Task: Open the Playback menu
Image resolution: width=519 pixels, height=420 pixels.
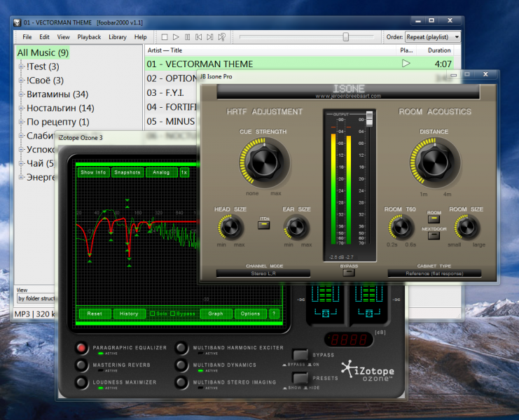Action: click(x=89, y=37)
